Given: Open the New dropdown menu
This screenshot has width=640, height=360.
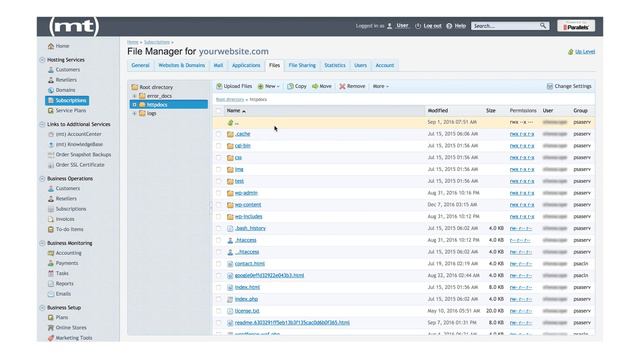Looking at the screenshot, I should [x=269, y=86].
